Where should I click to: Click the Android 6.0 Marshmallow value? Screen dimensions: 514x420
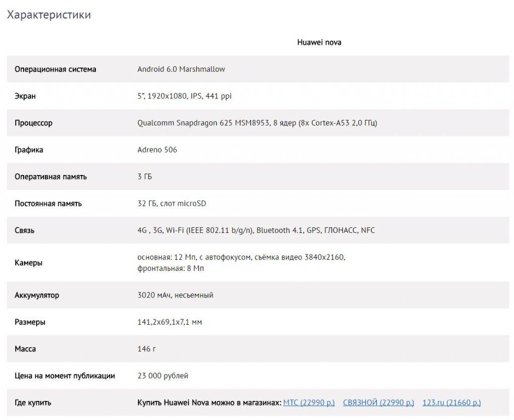[x=181, y=69]
